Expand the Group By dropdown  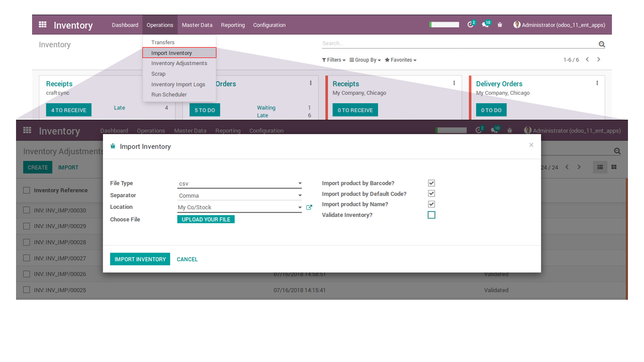365,60
